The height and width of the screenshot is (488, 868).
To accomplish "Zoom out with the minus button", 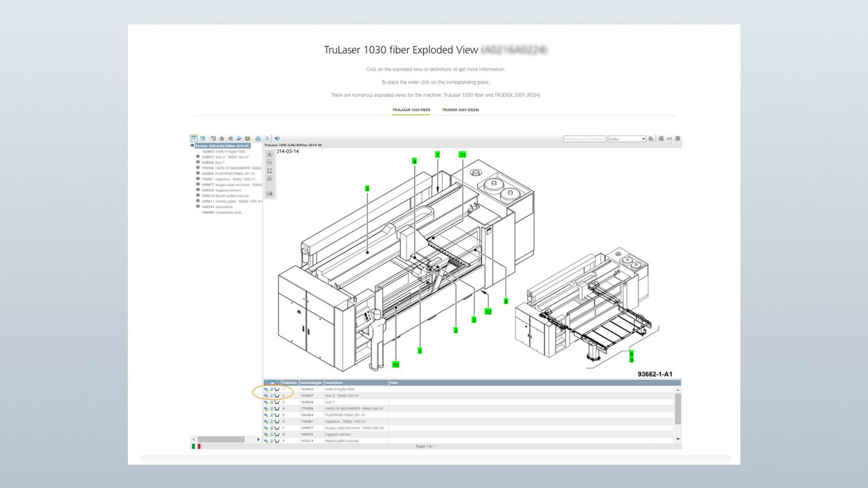I will (x=269, y=161).
